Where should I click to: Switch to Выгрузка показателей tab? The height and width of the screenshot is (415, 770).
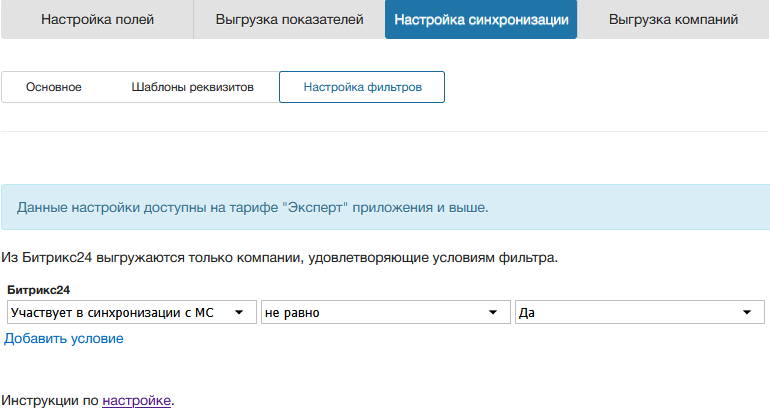pyautogui.click(x=289, y=20)
